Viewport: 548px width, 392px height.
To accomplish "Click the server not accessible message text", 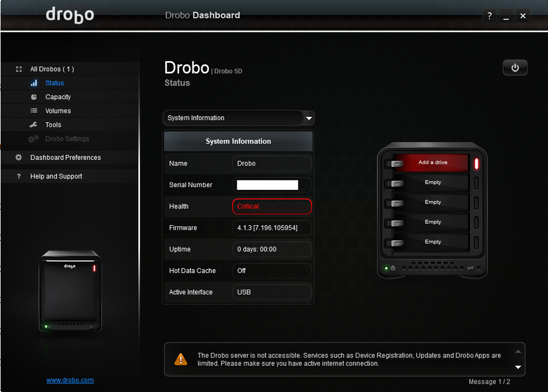I will 349,360.
